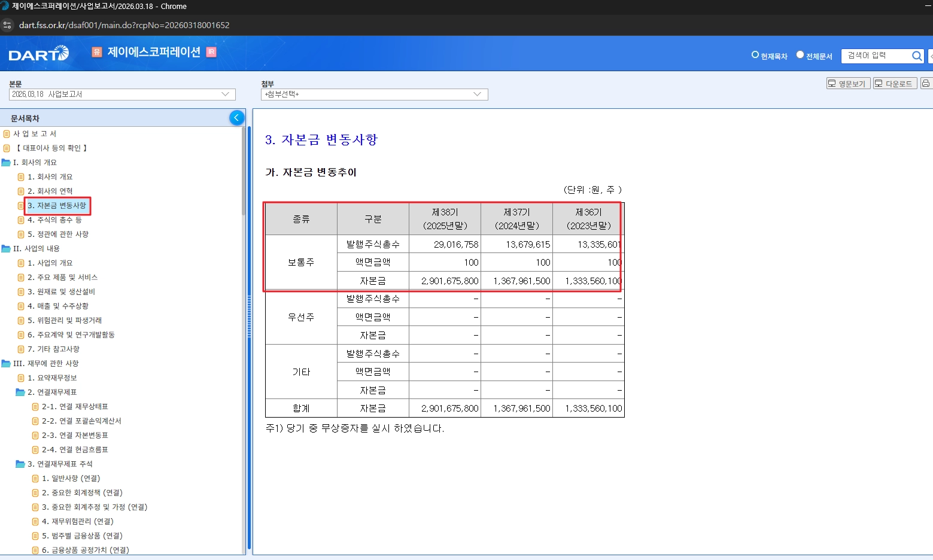Open 2-1. 연결 재무상태표 in the tree
This screenshot has height=560, width=933.
click(75, 406)
